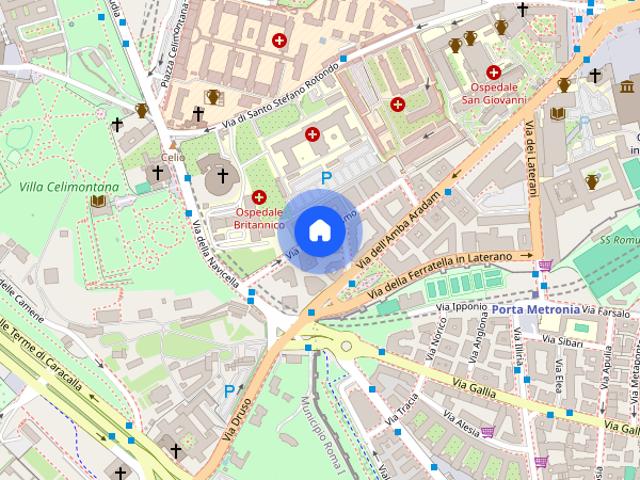Screen dimensions: 640x480
Task: Click the Via dell'Amba Aradam street label
Action: click(x=398, y=230)
